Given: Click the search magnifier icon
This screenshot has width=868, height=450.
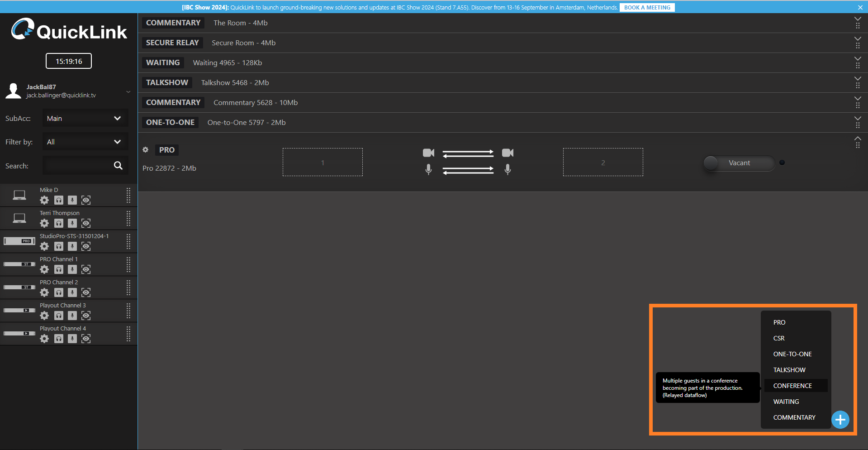Looking at the screenshot, I should pos(118,166).
